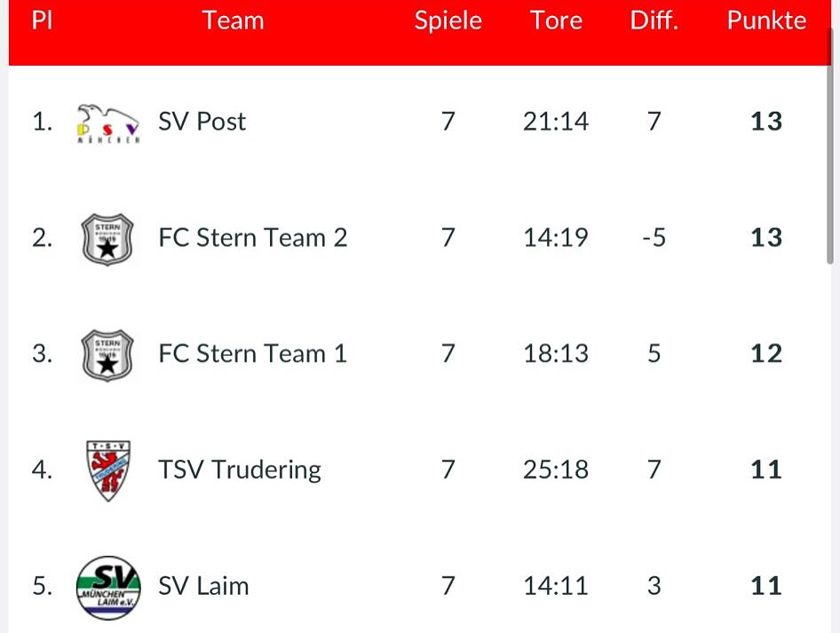Screen dimensions: 840x633
Task: Select the SV Laim team name
Action: point(203,586)
